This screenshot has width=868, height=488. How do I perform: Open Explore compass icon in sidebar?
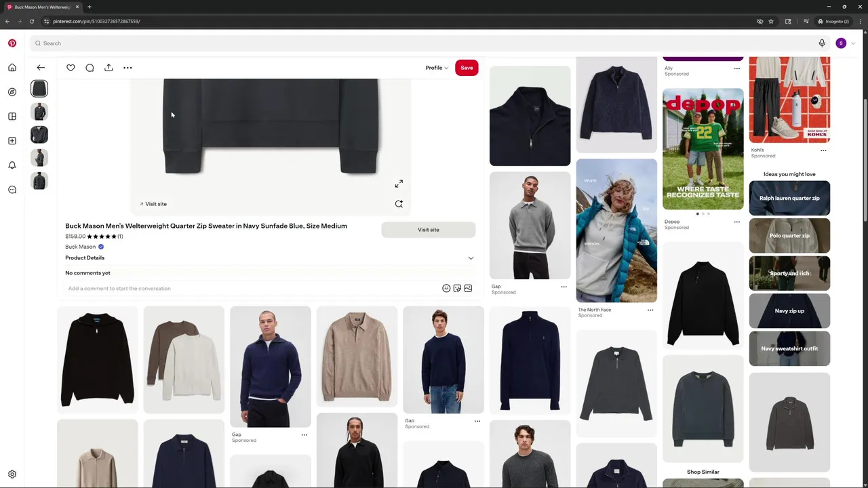pos(12,92)
